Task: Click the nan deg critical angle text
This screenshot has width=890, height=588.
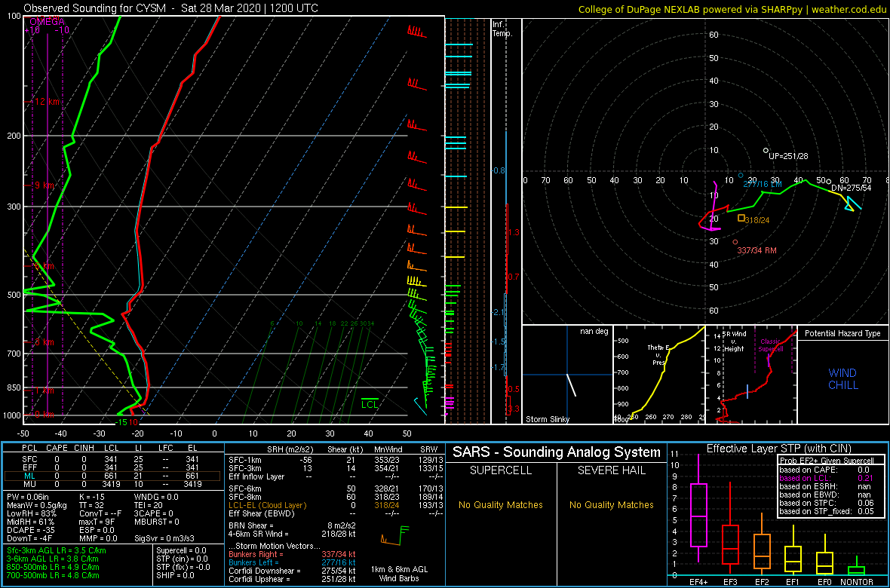Action: [x=594, y=332]
